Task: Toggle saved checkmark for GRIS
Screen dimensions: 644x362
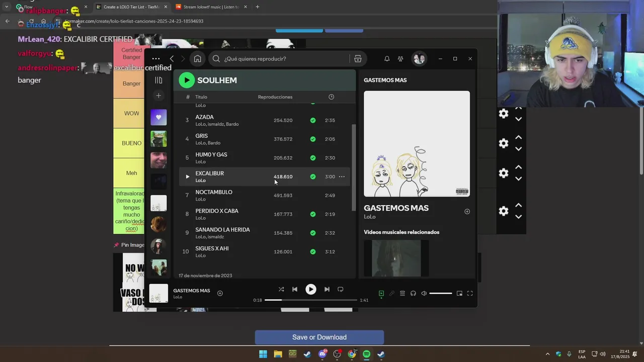Action: coord(313,139)
